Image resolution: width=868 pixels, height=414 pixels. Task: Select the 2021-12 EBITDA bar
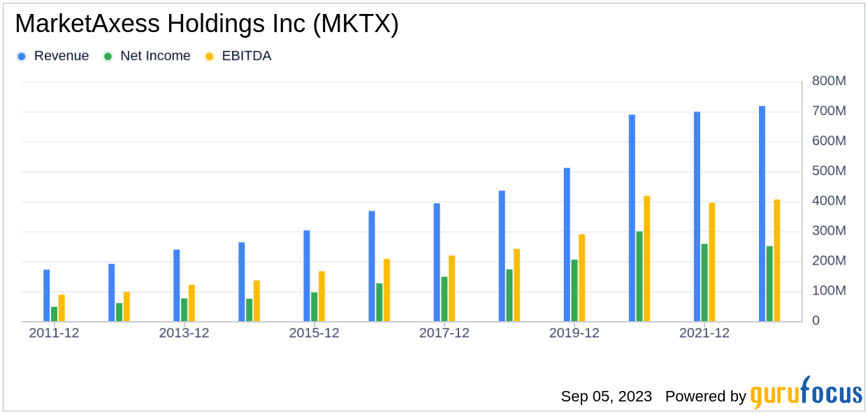[712, 263]
